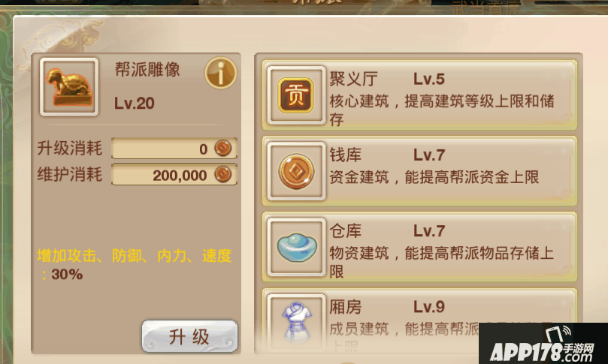
Task: Click the coin icon beside upgrade cost
Action: (223, 148)
